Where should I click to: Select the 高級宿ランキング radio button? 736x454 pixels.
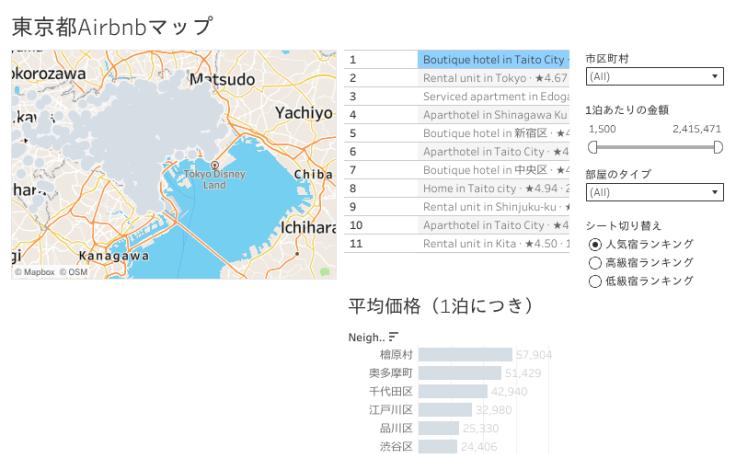(x=596, y=262)
